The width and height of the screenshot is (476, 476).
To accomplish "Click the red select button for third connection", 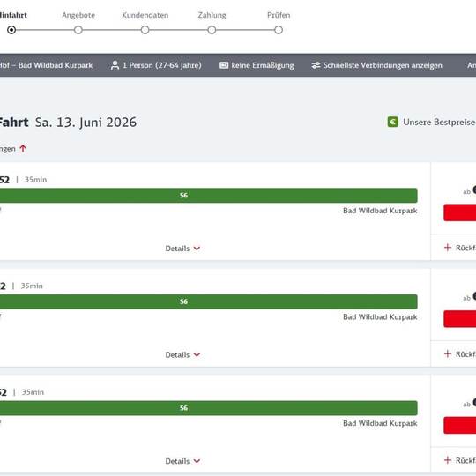I will pos(459,425).
